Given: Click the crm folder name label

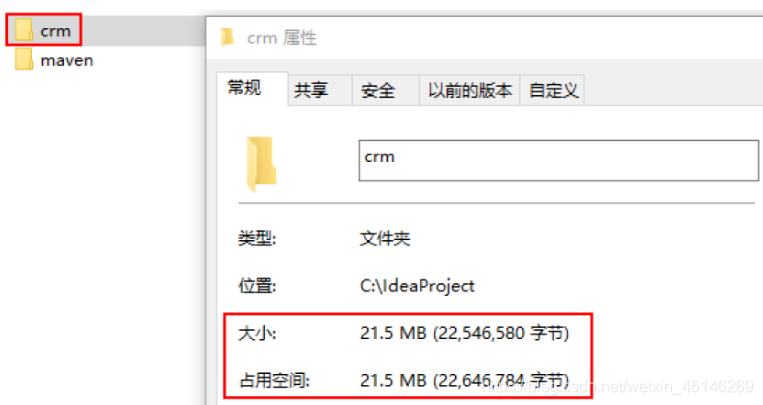Looking at the screenshot, I should click(55, 31).
